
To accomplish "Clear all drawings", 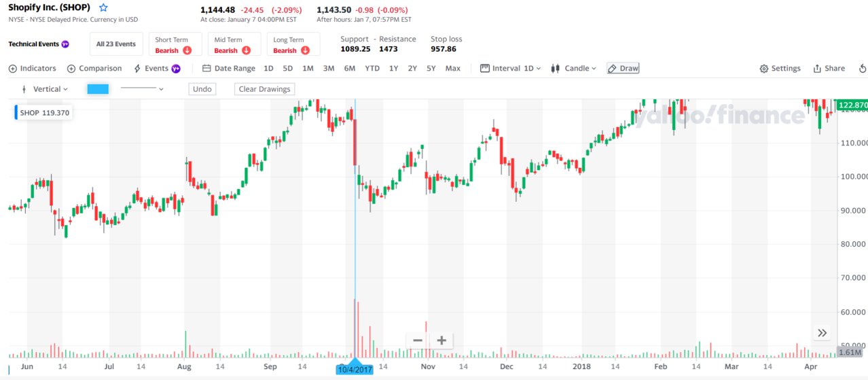I will [265, 89].
